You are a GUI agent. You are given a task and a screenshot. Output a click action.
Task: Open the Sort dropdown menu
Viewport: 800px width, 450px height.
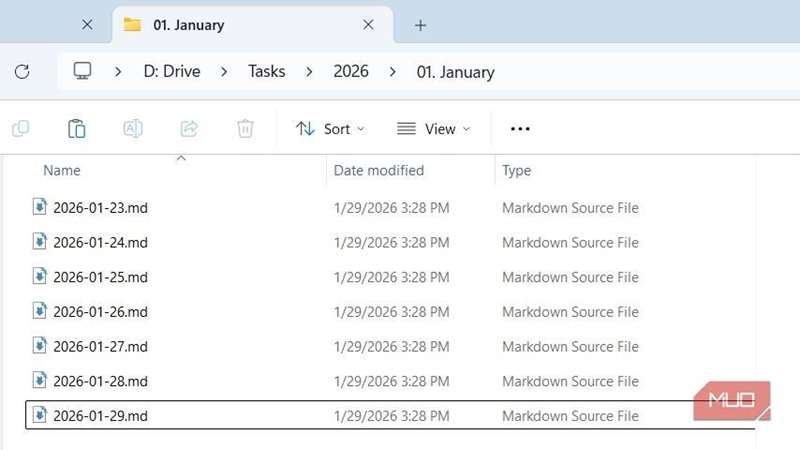[x=330, y=129]
